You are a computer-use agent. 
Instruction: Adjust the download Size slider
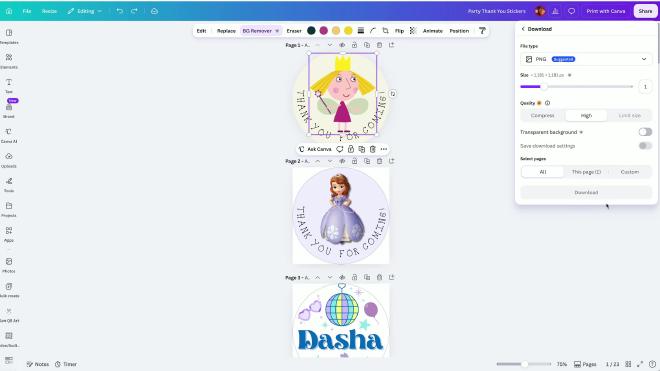pos(576,87)
